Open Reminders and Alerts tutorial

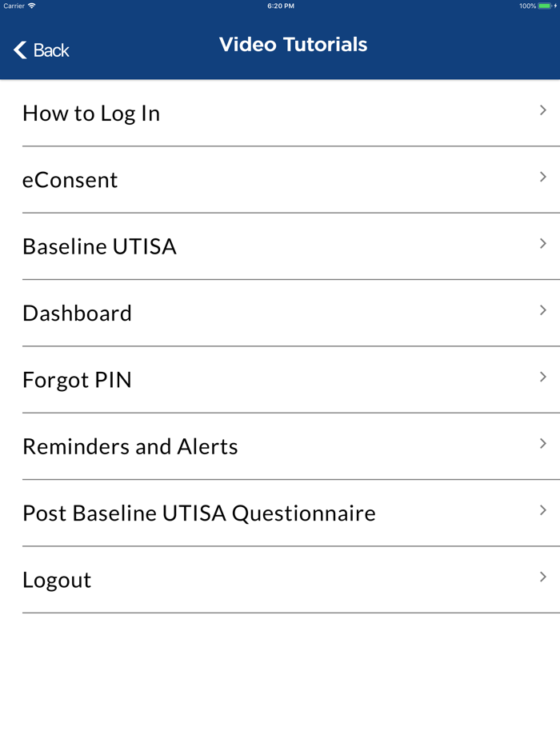click(x=130, y=446)
